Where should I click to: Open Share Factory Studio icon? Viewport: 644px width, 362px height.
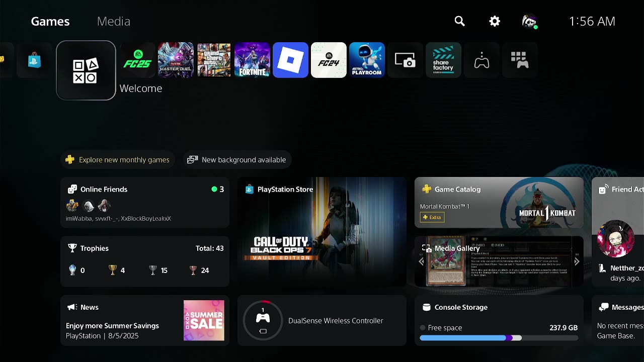(x=443, y=60)
